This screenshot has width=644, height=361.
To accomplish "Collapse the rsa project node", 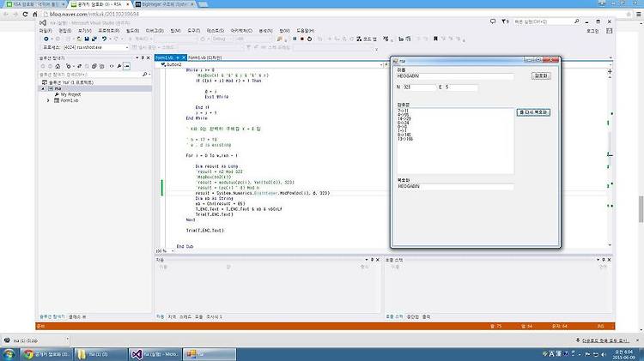I will click(43, 88).
